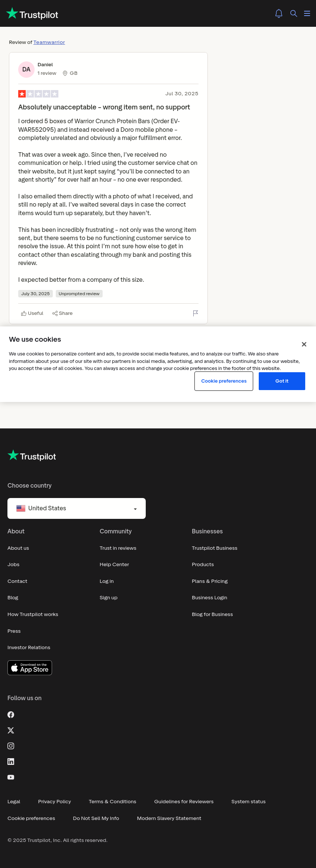Open the search magnifier icon

tap(294, 13)
